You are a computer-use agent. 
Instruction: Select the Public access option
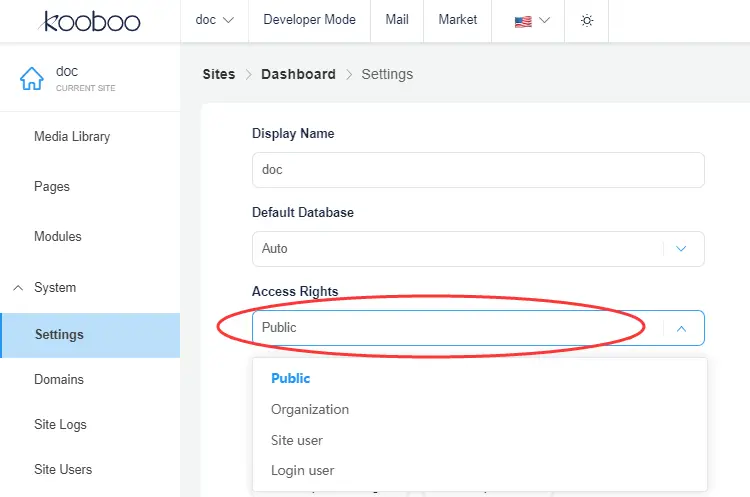click(x=291, y=378)
